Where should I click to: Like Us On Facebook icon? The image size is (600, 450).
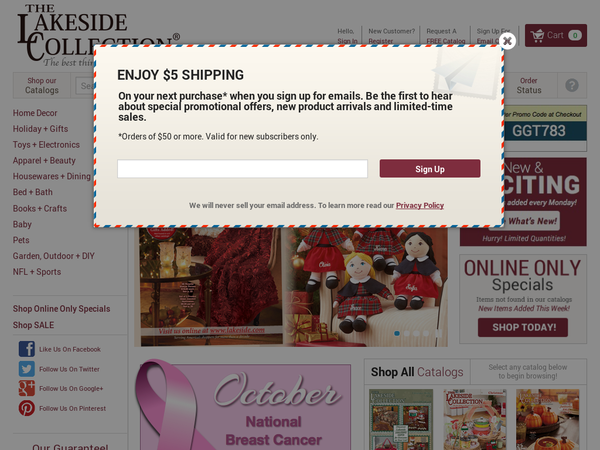point(27,349)
